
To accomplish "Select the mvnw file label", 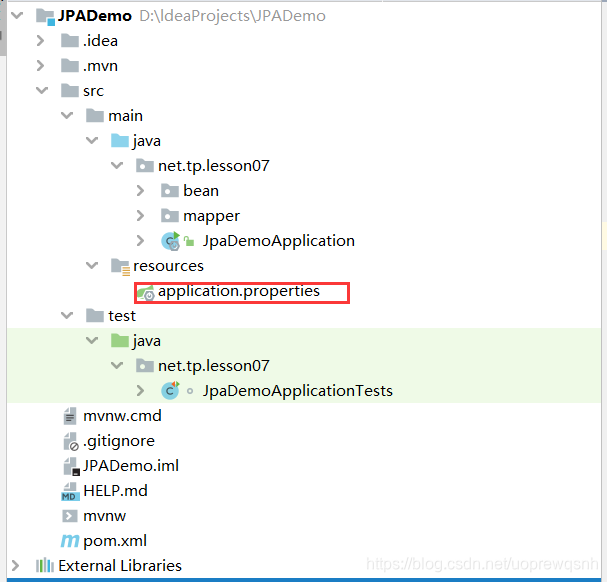I will click(105, 516).
